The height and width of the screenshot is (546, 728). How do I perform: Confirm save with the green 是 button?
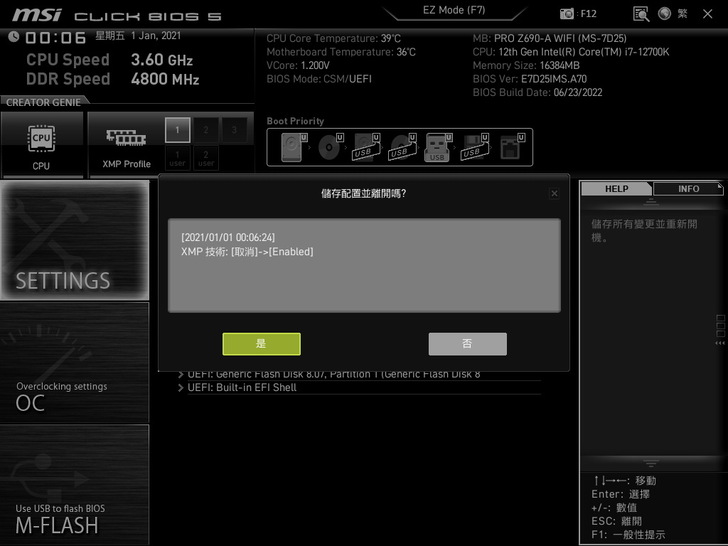pyautogui.click(x=261, y=344)
